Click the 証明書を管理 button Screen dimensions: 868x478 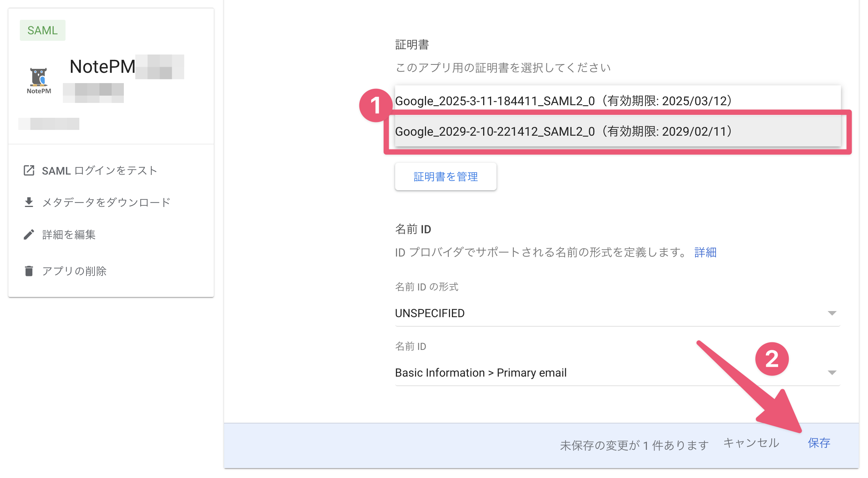pos(446,176)
